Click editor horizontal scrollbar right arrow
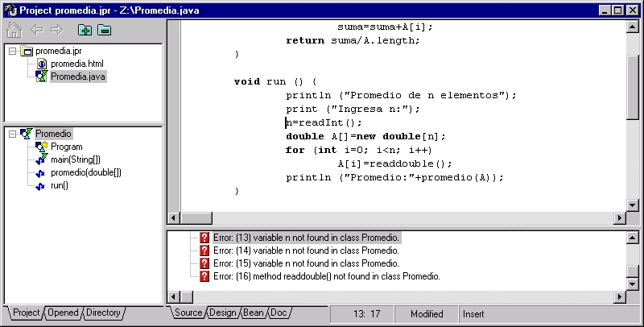 pos(619,218)
